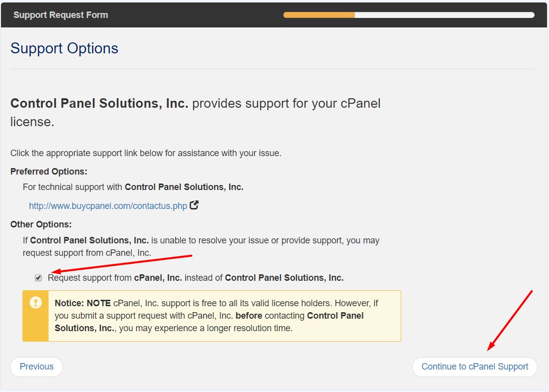Click the Other Options: label
Image resolution: width=549 pixels, height=392 pixels.
pos(41,224)
